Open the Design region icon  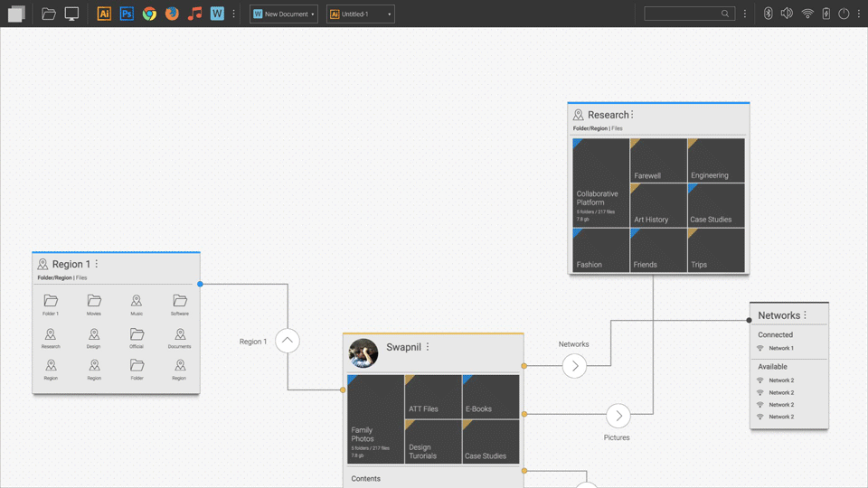(x=94, y=338)
